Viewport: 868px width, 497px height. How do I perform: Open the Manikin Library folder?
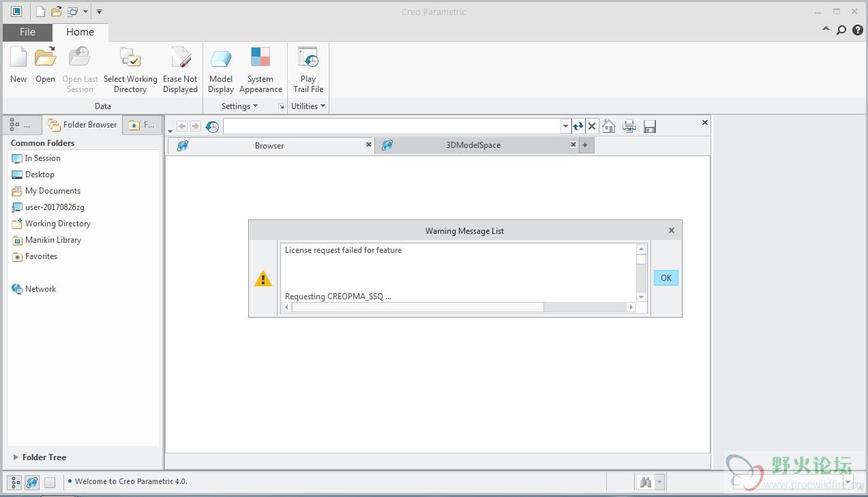click(46, 240)
